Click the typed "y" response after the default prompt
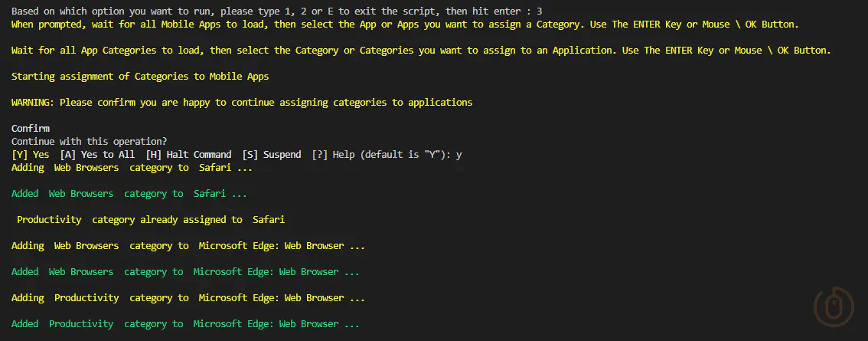This screenshot has width=868, height=341. pos(458,155)
